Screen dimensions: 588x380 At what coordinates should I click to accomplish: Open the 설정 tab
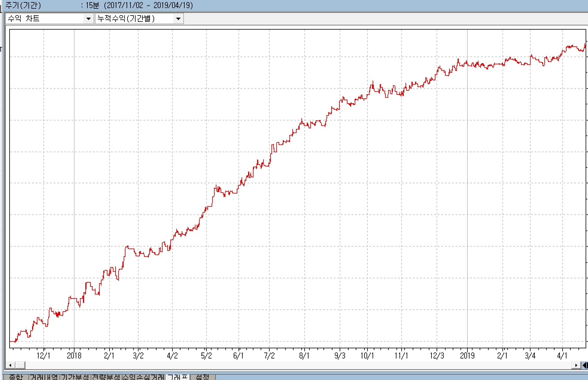pyautogui.click(x=203, y=377)
